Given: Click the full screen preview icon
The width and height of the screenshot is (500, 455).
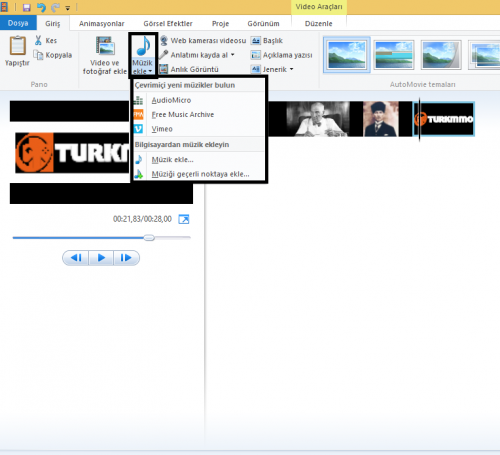Looking at the screenshot, I should click(x=184, y=219).
